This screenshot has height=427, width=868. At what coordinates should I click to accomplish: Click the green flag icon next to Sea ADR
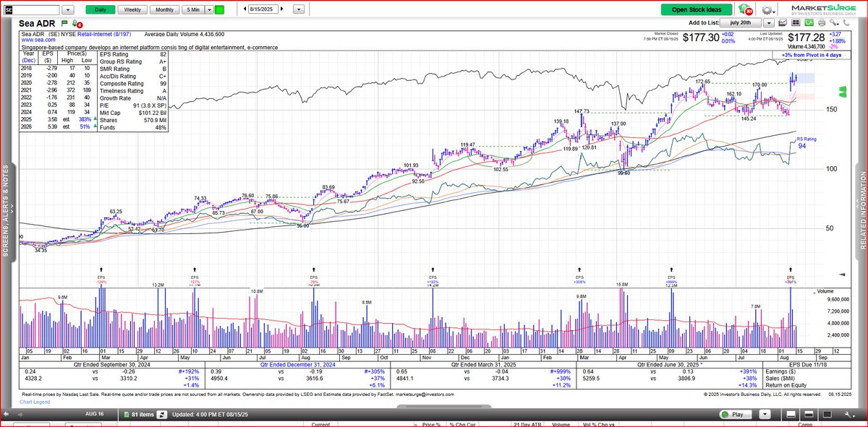point(64,23)
